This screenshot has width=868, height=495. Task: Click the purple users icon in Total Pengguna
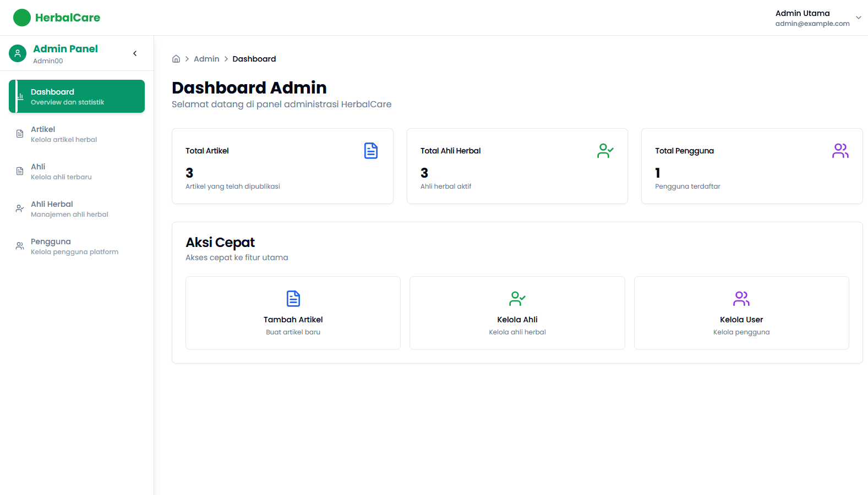840,151
